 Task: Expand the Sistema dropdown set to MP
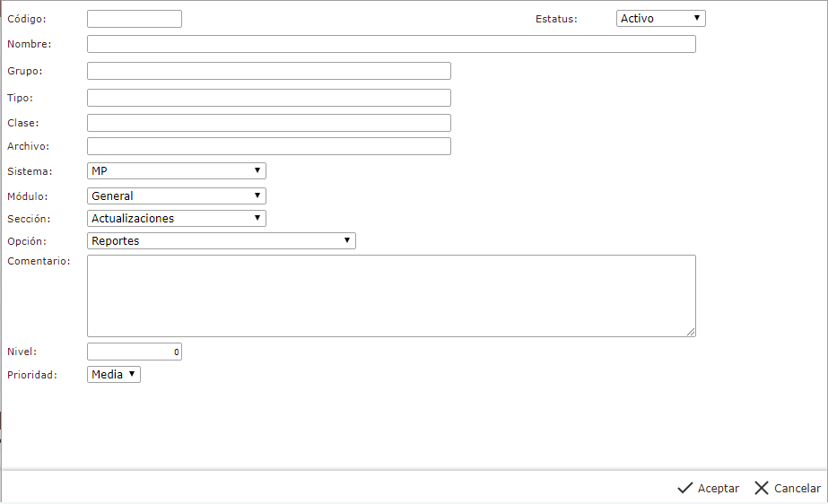tap(177, 170)
